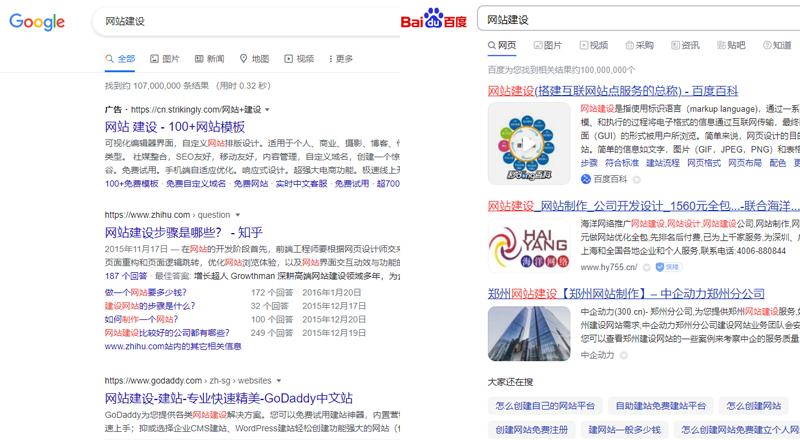The width and height of the screenshot is (800, 440).
Task: Click 怎么创建自己的网站平台 suggestion
Action: pos(545,406)
